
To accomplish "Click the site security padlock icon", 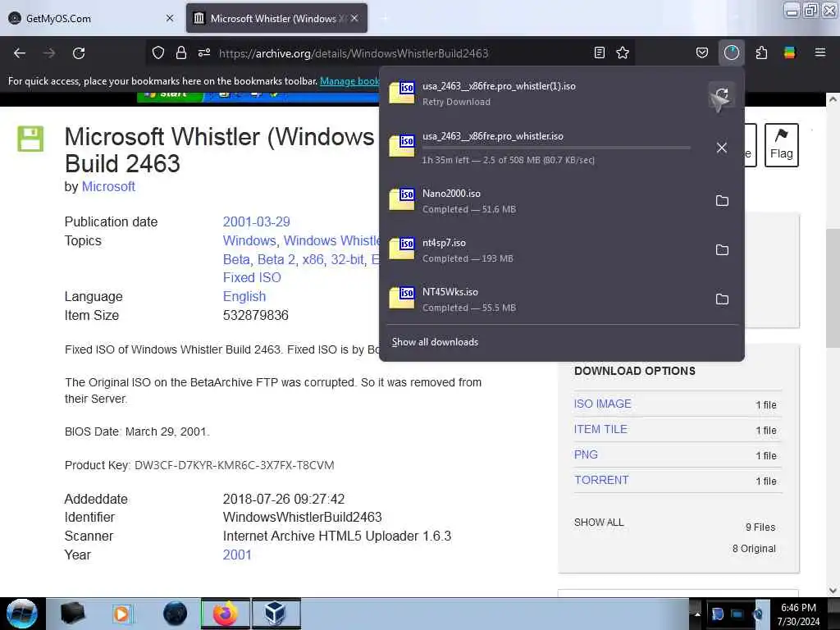I will tap(181, 53).
